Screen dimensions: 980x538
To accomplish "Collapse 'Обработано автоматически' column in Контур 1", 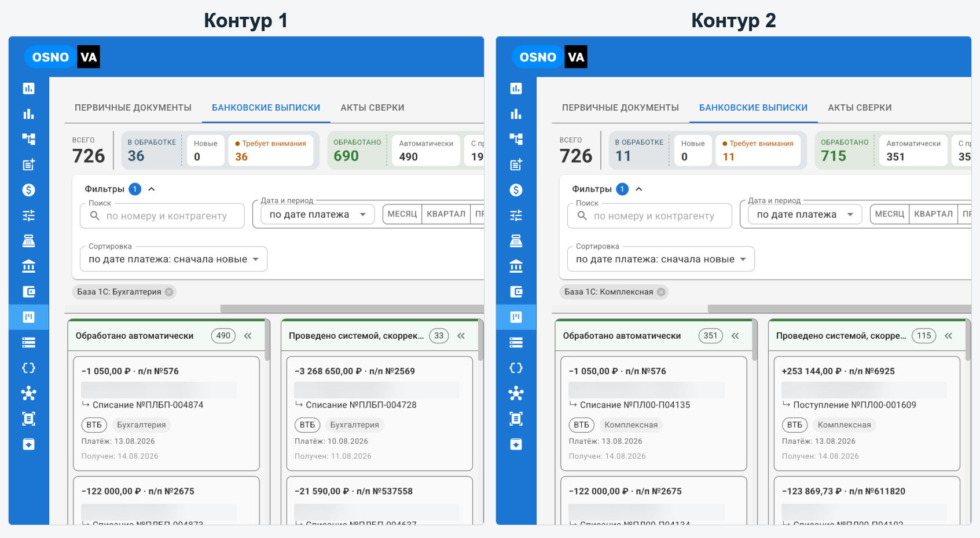I will [x=248, y=336].
